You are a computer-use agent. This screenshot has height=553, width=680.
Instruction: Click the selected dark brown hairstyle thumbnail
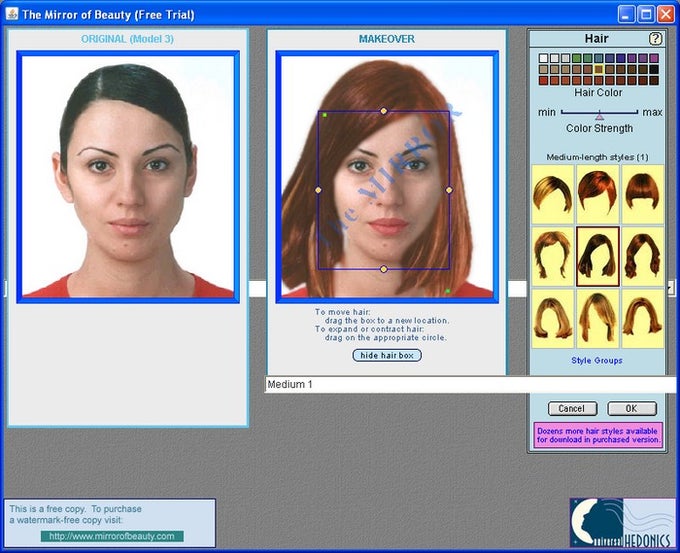click(598, 256)
